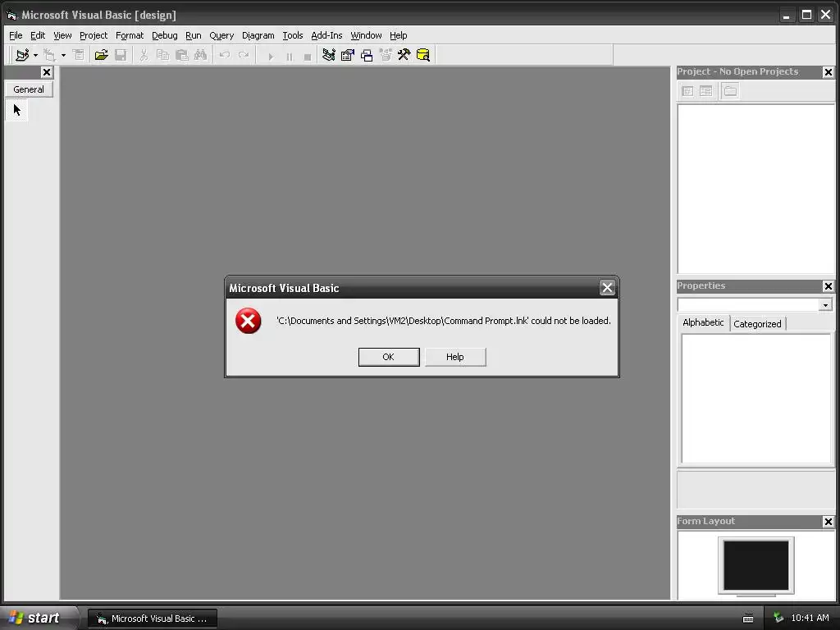The height and width of the screenshot is (630, 840).
Task: Click the Cut scissors icon
Action: pyautogui.click(x=144, y=55)
